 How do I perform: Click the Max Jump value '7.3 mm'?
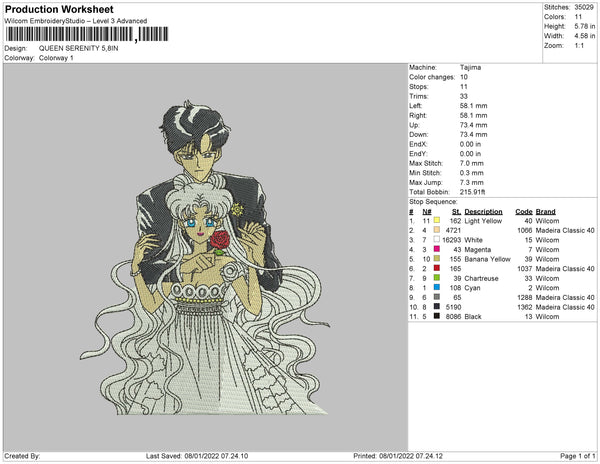[x=471, y=182]
